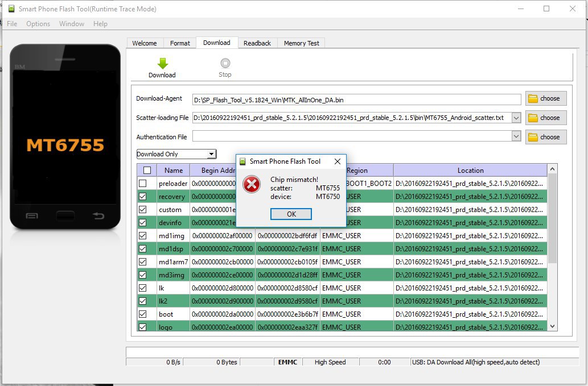
Task: Click the Authentication File field
Action: [352, 136]
